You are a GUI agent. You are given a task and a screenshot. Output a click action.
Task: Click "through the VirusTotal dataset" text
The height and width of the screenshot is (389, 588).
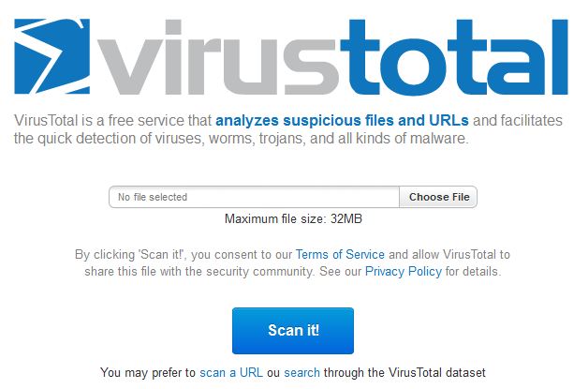404,372
